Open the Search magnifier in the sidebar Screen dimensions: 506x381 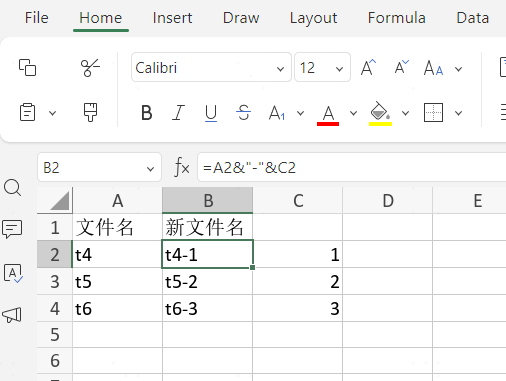pyautogui.click(x=13, y=188)
